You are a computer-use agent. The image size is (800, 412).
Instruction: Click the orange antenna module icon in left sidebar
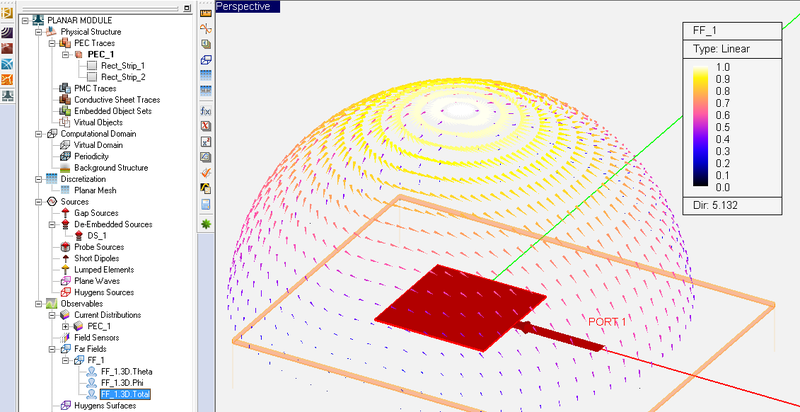pos(9,80)
